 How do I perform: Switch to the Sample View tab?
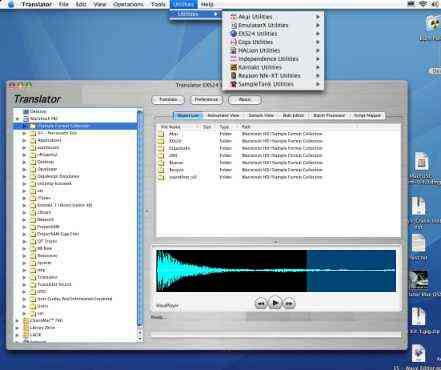coord(261,115)
